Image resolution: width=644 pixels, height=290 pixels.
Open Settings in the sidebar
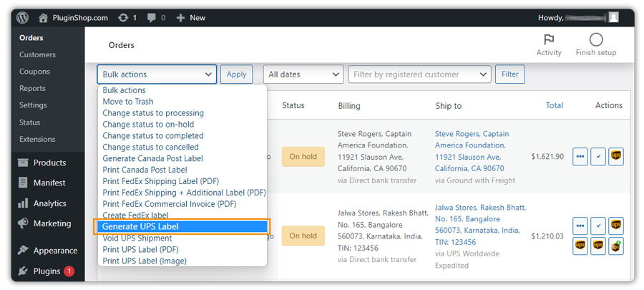click(33, 105)
